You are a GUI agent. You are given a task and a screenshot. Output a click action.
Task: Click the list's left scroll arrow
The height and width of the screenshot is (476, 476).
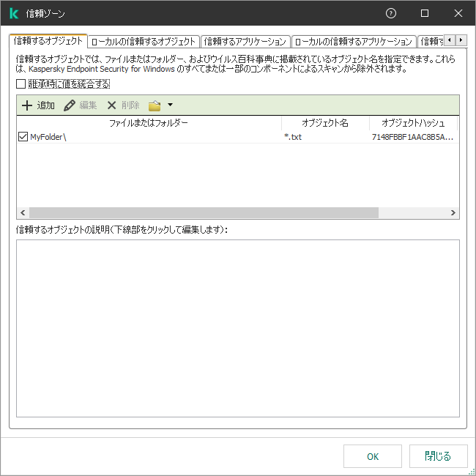(23, 212)
